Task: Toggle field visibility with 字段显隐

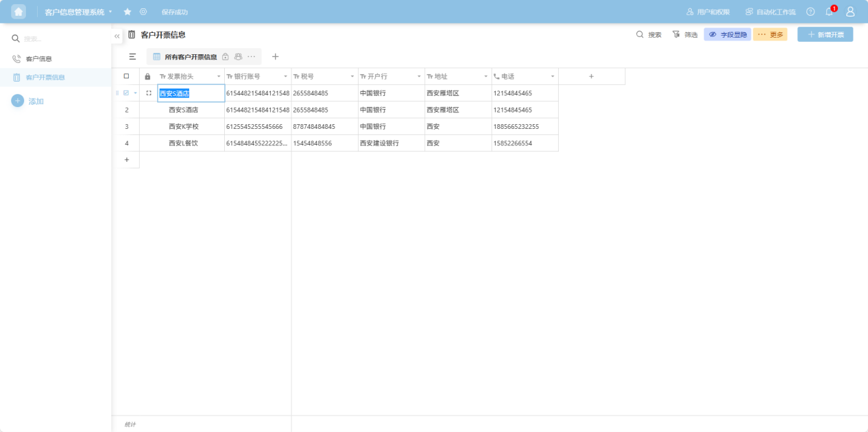Action: point(727,34)
